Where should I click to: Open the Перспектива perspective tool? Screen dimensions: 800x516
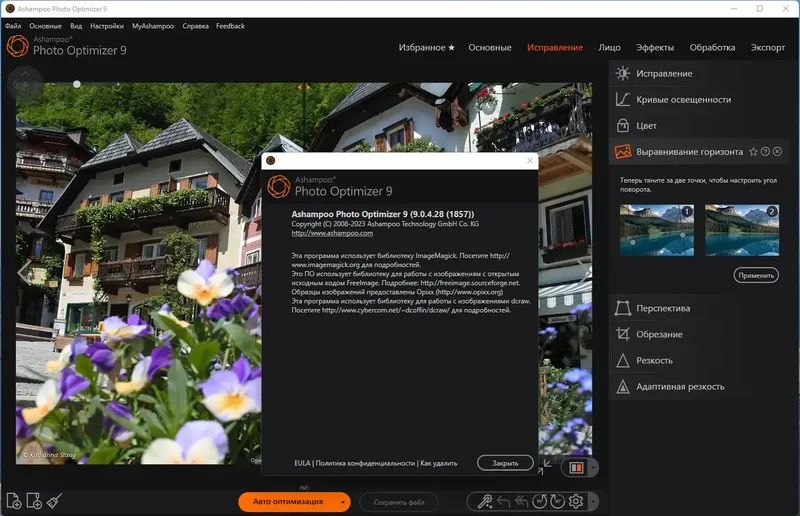tap(699, 308)
